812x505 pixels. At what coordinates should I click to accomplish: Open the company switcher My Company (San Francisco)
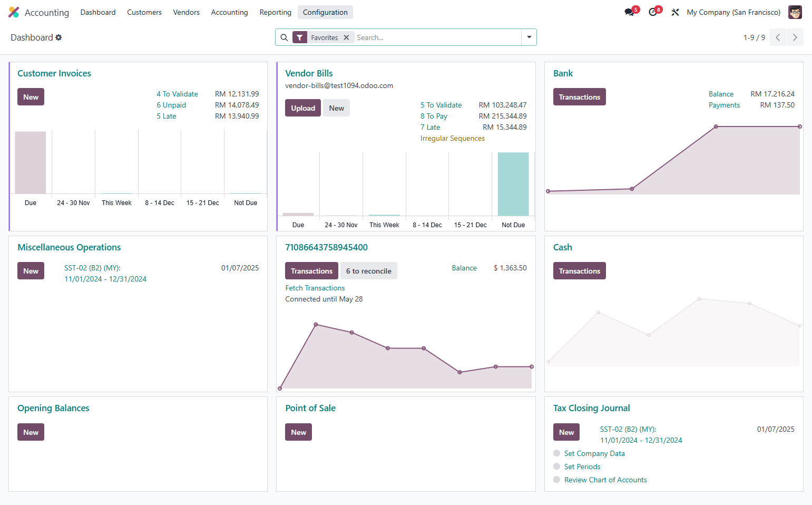733,12
